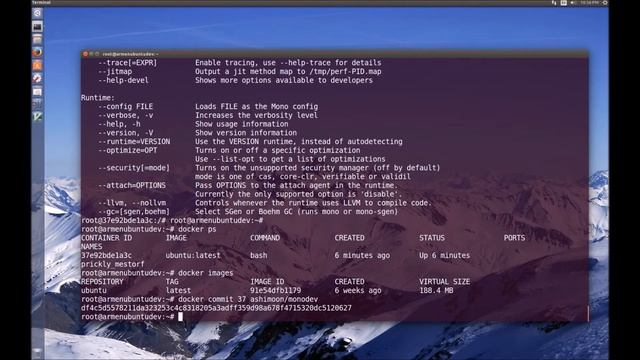Click the 'VIRTUAL SIZE' column header
Viewport: 640px width, 360px height.
[x=444, y=282]
